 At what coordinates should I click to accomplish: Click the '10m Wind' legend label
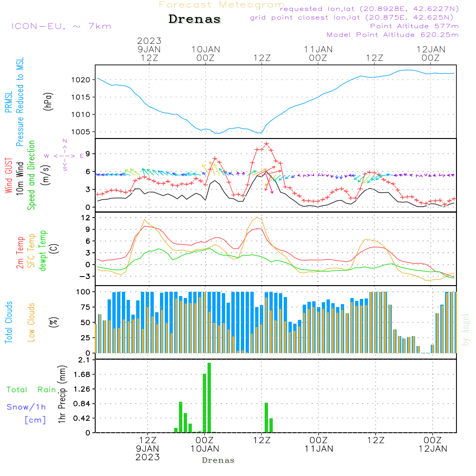(20, 178)
